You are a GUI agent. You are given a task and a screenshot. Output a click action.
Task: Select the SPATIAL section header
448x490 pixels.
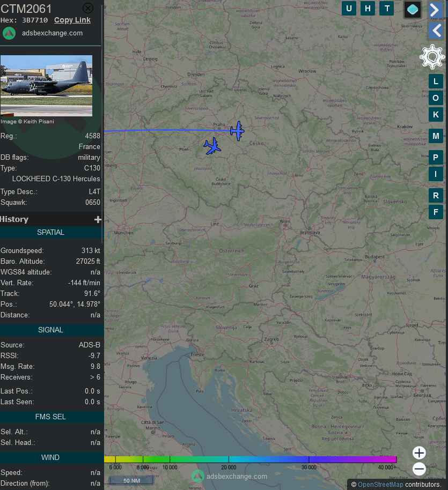(x=52, y=233)
